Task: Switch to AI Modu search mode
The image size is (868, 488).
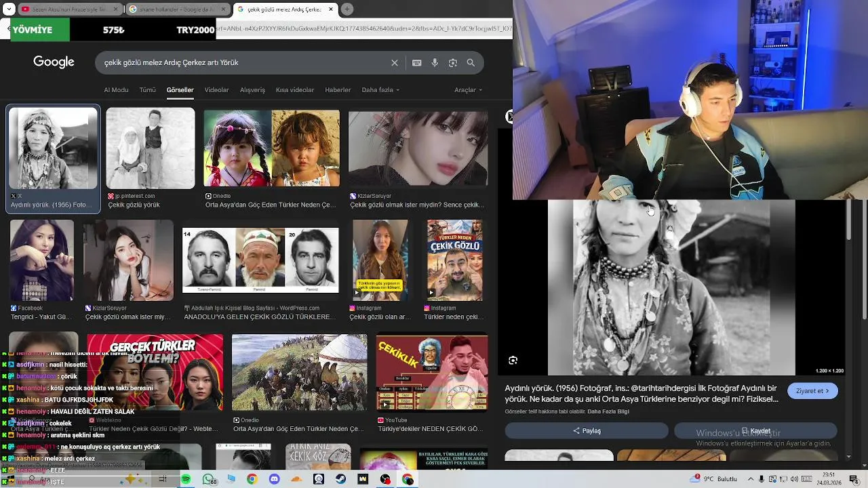Action: coord(116,89)
